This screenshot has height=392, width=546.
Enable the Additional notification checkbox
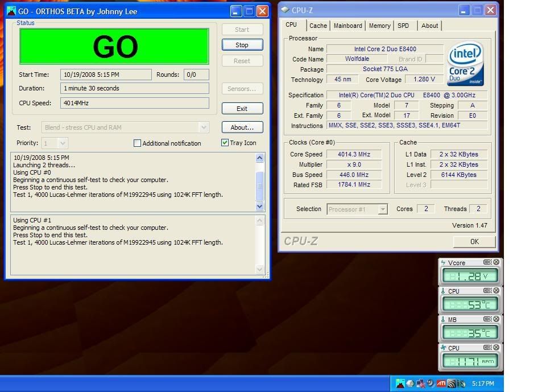tap(137, 143)
